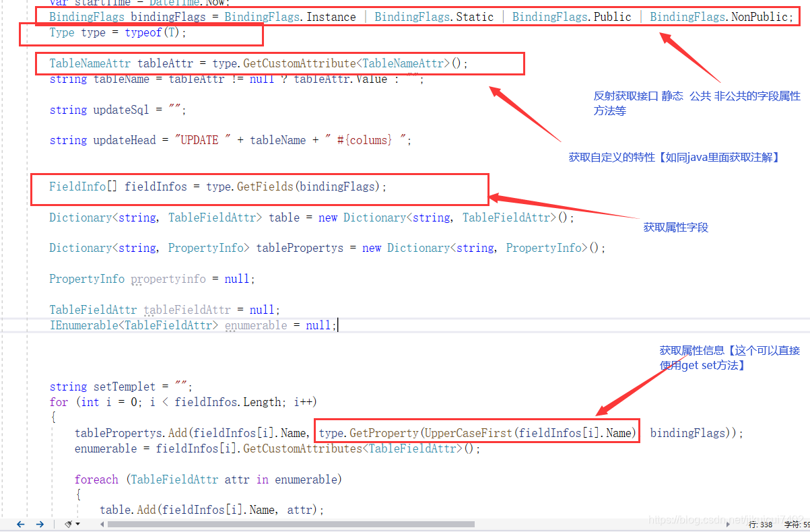Click the 'string tableName' line
Screen dimensions: 810x532
coord(237,79)
